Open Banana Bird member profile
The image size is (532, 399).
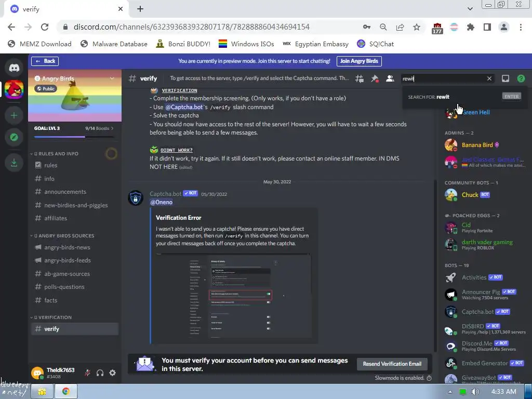pyautogui.click(x=484, y=145)
